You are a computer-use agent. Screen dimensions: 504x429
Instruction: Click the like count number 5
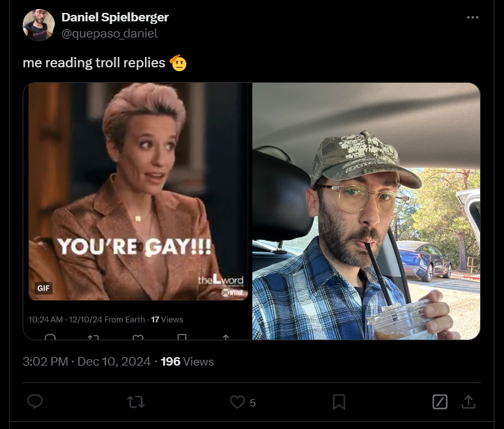click(252, 402)
